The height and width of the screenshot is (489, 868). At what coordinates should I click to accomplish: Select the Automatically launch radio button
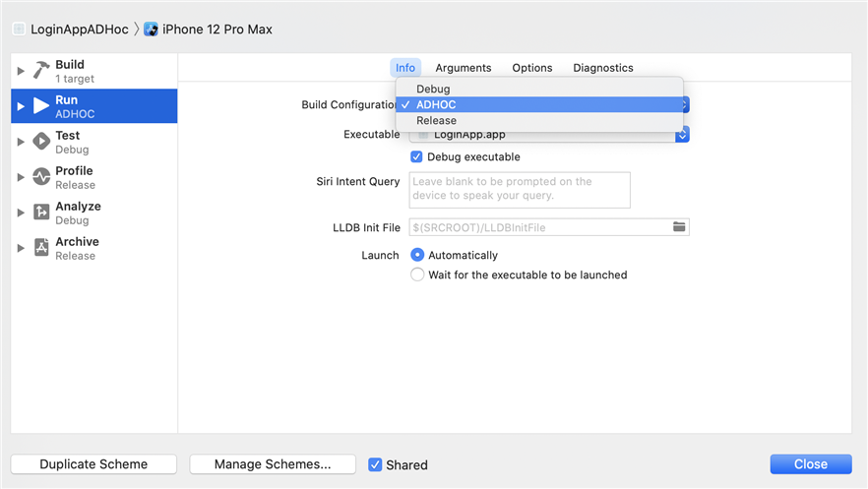[x=417, y=255]
